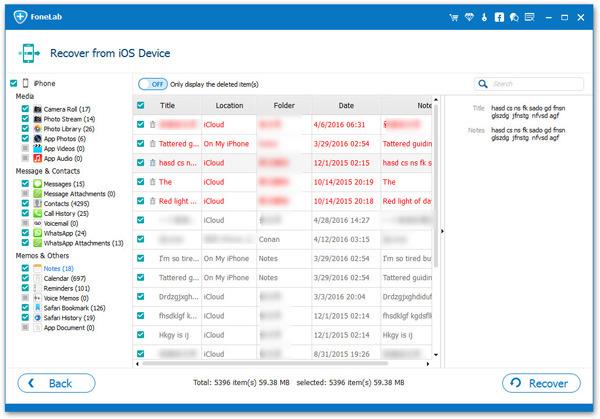This screenshot has width=600, height=419.
Task: Select Photo Library (26) in sidebar
Action: pos(69,129)
